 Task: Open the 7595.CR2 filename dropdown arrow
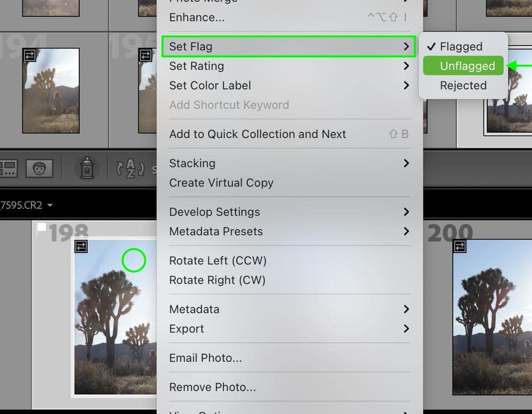(x=50, y=205)
